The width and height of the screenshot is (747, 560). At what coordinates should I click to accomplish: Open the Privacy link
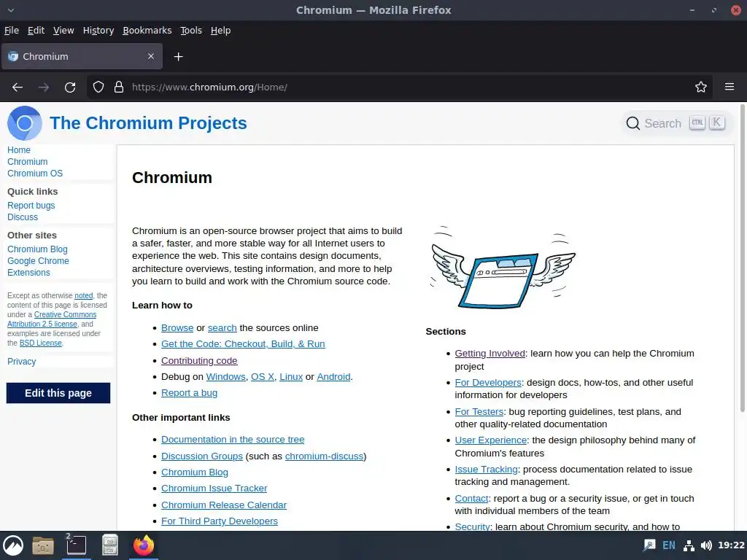pos(21,362)
